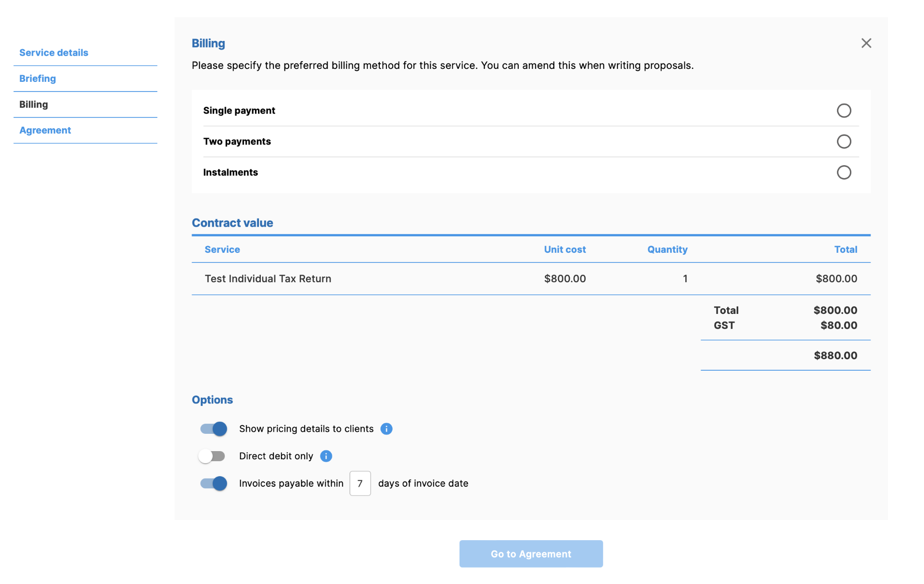The width and height of the screenshot is (924, 584).
Task: Select Instalments billing radio button
Action: (x=843, y=172)
